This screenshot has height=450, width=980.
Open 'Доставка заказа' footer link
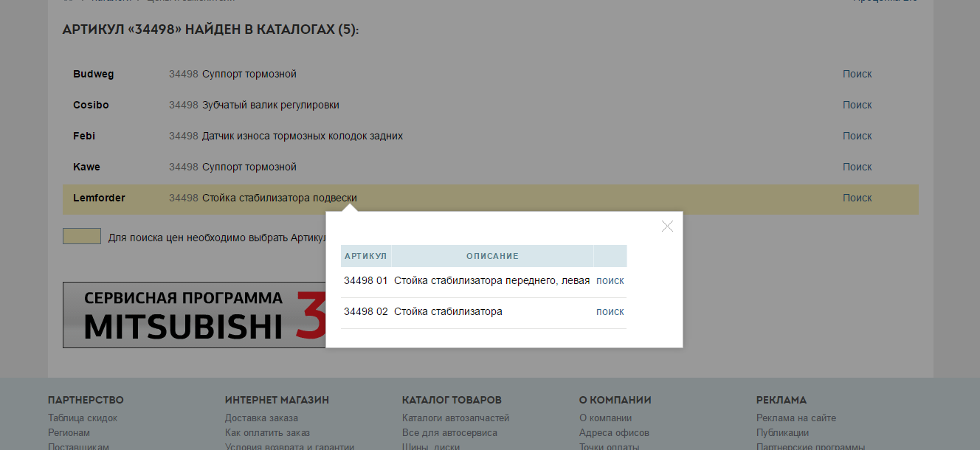point(261,418)
